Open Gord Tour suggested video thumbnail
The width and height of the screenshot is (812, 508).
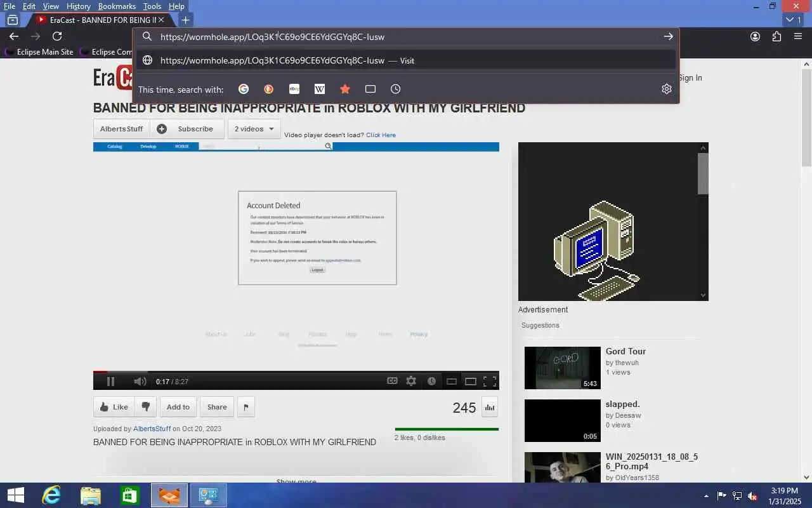(562, 368)
